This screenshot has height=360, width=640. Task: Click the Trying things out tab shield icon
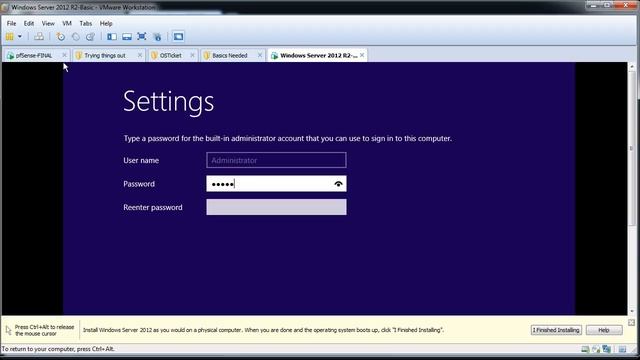(79, 56)
